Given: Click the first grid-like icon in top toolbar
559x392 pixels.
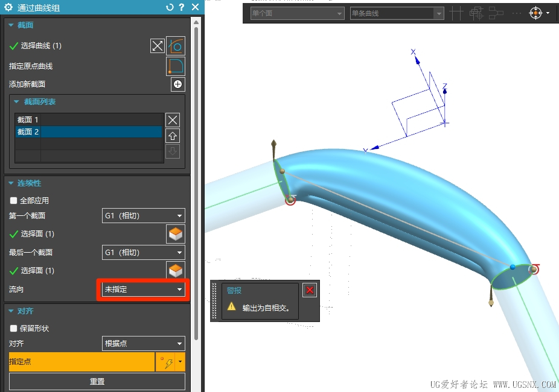Looking at the screenshot, I should click(x=456, y=13).
